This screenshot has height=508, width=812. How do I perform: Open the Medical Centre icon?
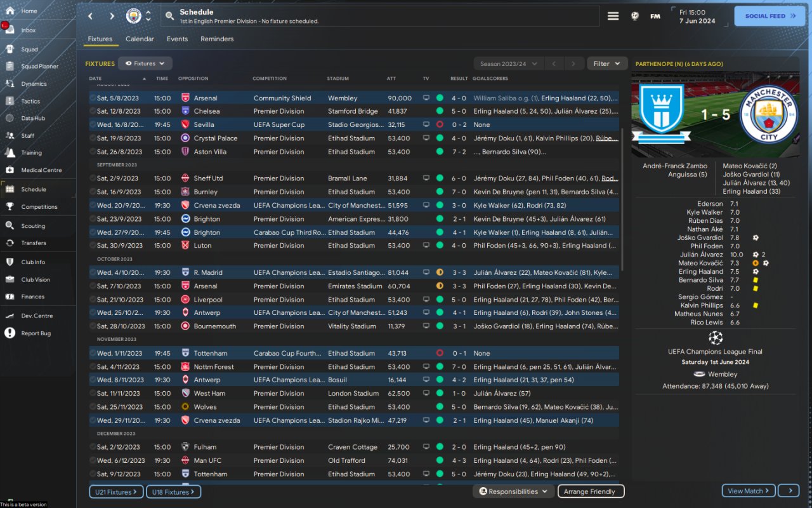tap(10, 170)
